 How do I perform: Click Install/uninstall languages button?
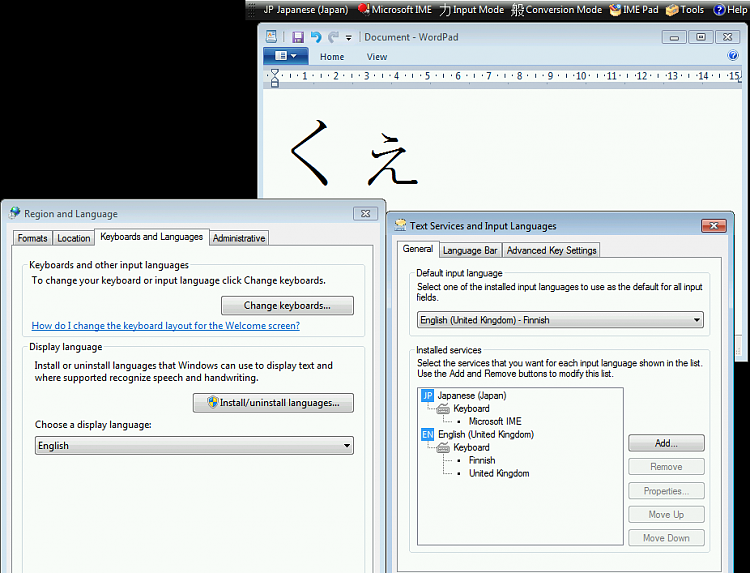point(274,403)
